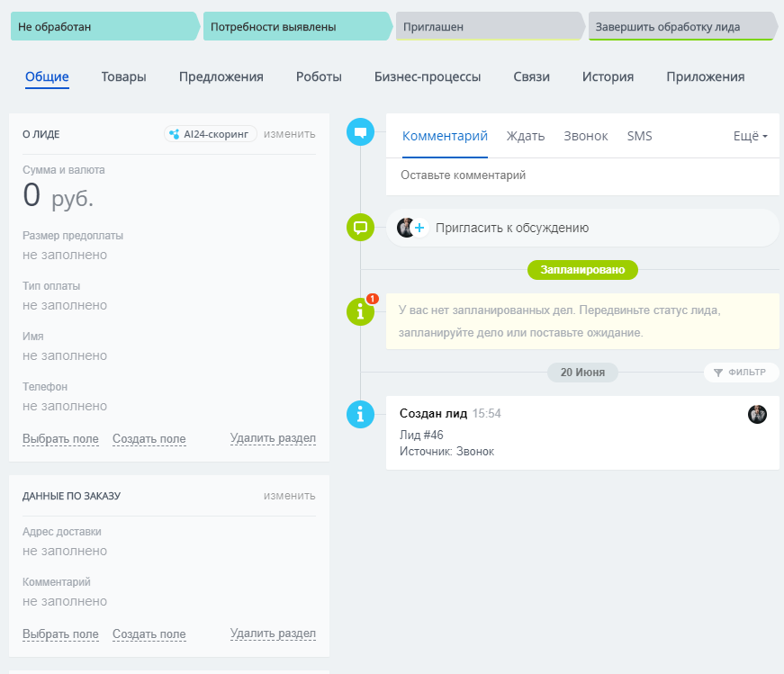Open the Связи tab
The height and width of the screenshot is (674, 784).
(x=531, y=77)
